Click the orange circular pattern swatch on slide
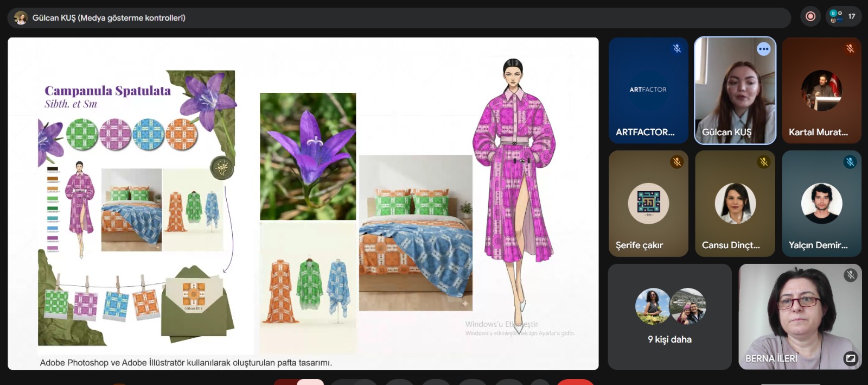The width and height of the screenshot is (868, 385). click(x=181, y=135)
